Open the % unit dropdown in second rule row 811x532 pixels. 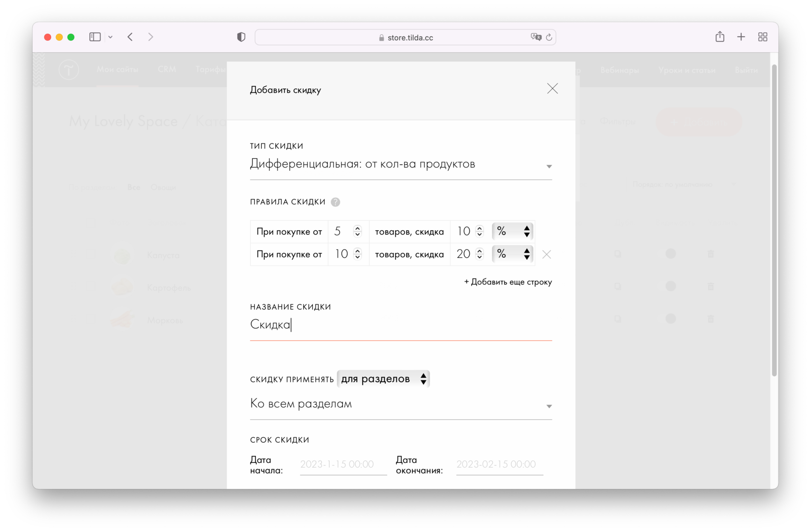[513, 254]
